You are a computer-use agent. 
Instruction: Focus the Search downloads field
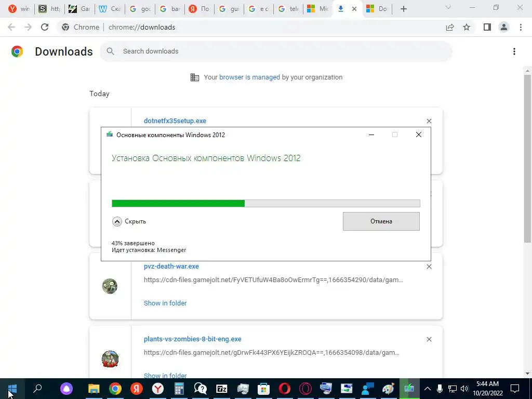tap(276, 51)
